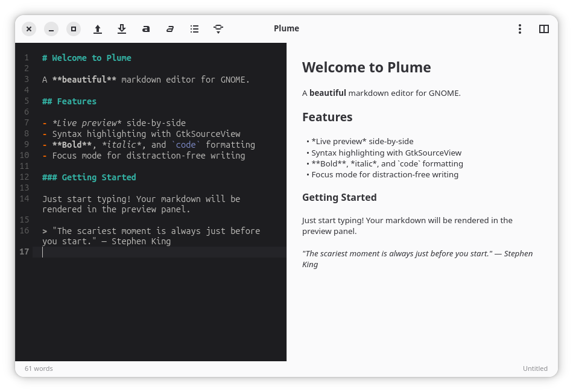This screenshot has width=573, height=392.
Task: Click line number 17 in the gutter
Action: tap(24, 251)
